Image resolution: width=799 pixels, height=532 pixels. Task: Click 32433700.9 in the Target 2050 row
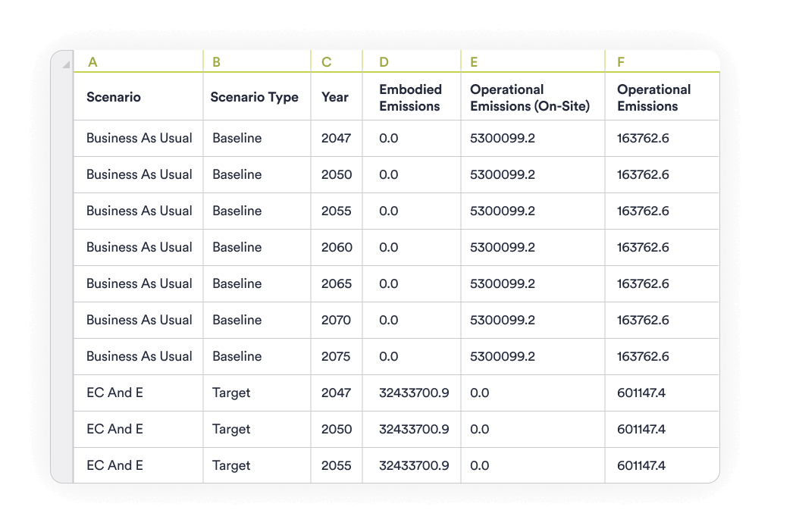coord(411,429)
